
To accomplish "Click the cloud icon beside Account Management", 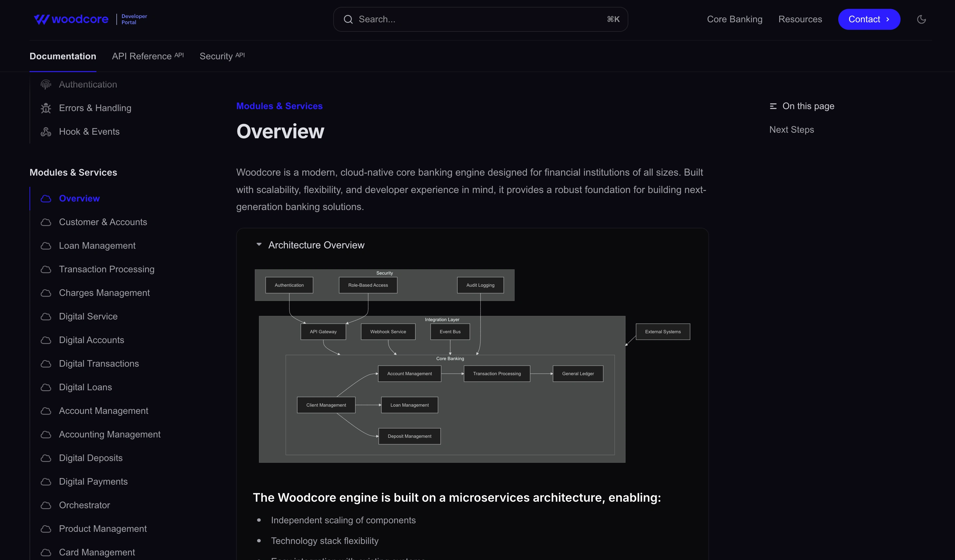I will click(46, 411).
